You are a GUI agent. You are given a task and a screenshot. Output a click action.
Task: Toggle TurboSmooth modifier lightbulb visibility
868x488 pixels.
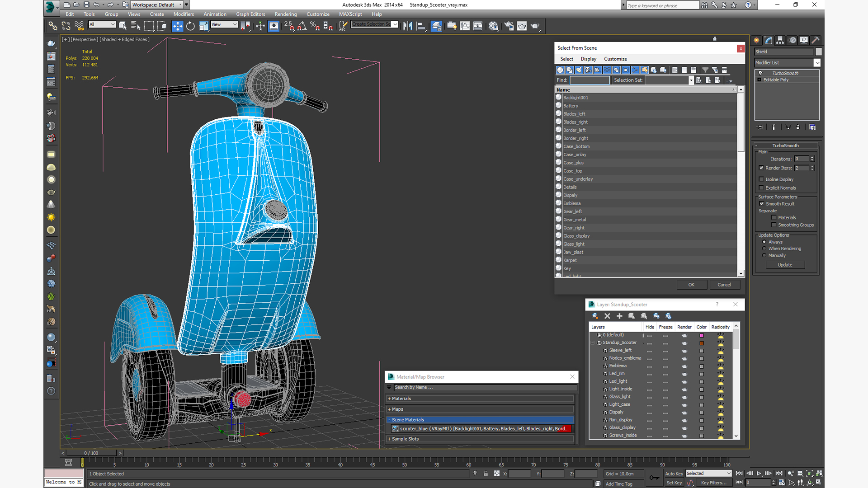pyautogui.click(x=760, y=73)
